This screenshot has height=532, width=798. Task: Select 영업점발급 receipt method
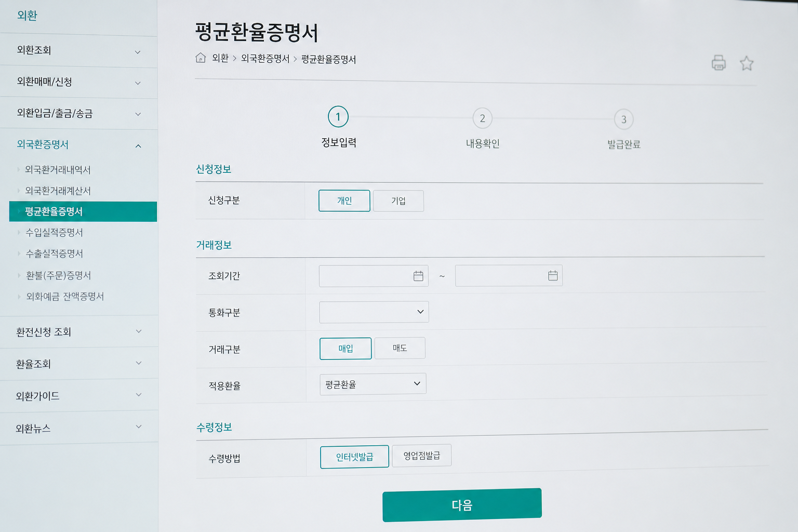pyautogui.click(x=421, y=456)
